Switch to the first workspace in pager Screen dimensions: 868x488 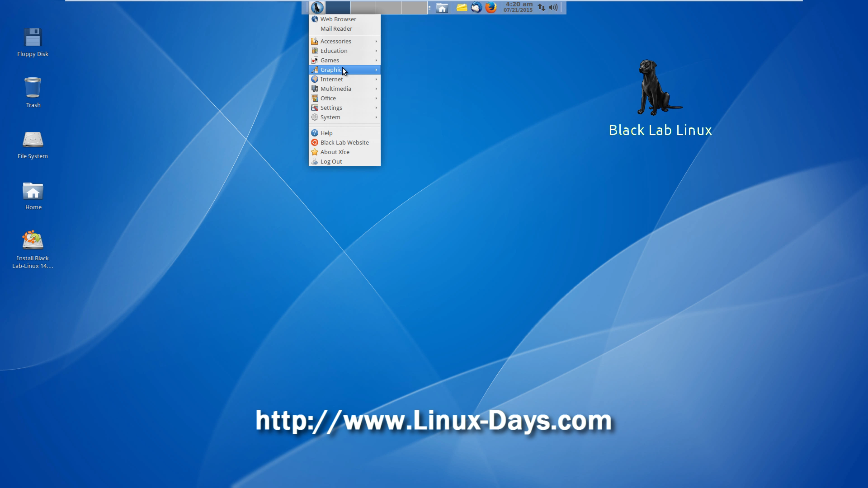point(338,7)
